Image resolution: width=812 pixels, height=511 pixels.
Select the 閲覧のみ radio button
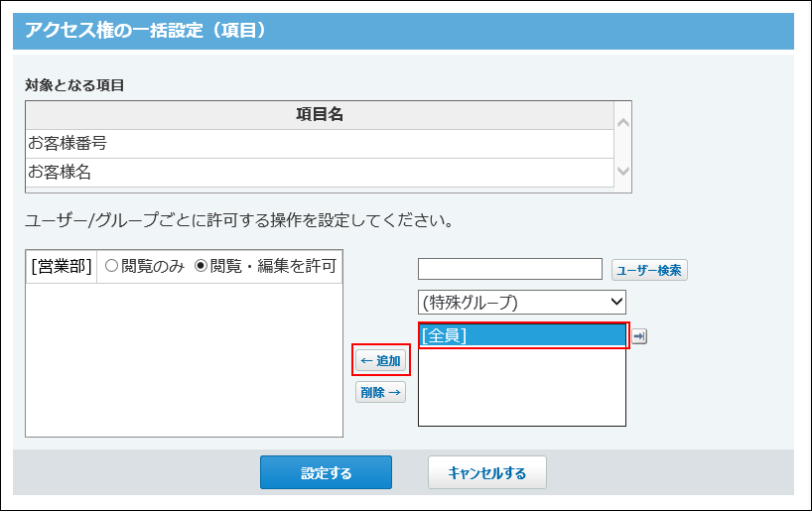(x=111, y=266)
